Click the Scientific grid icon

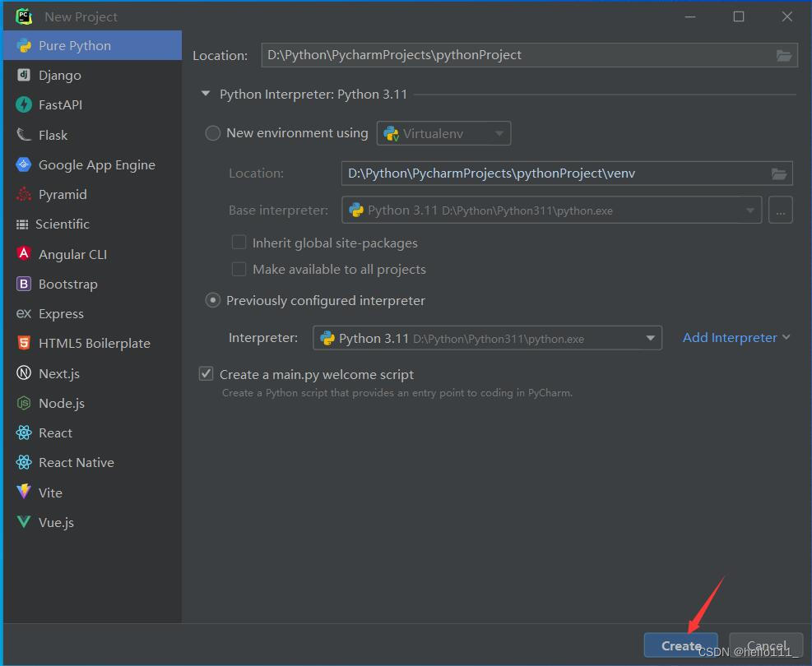(x=22, y=224)
